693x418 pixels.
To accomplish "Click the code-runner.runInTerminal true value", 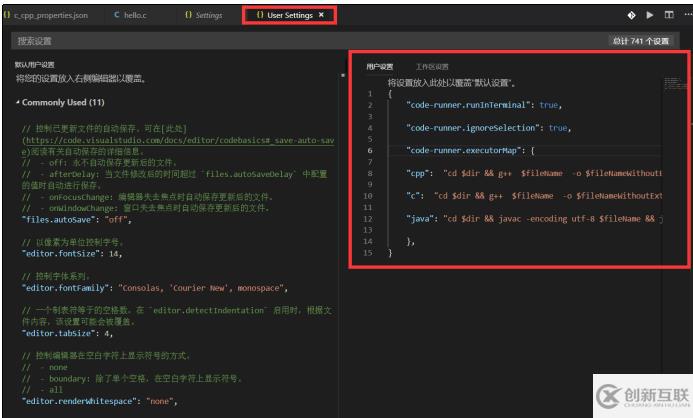I will [x=548, y=105].
